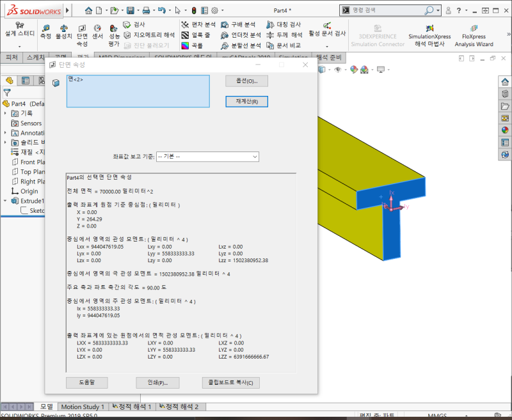Run Symmetry Check (대칭 검사)
The image size is (512, 420).
pos(284,24)
